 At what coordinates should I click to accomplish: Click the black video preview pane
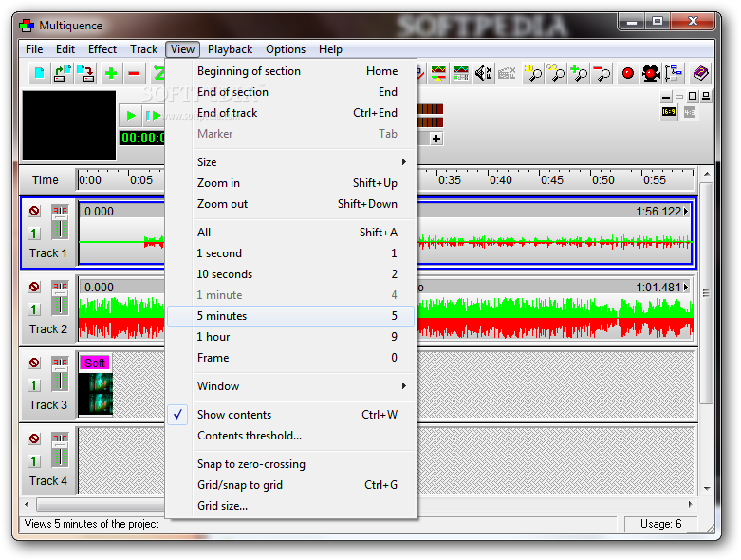pos(69,125)
